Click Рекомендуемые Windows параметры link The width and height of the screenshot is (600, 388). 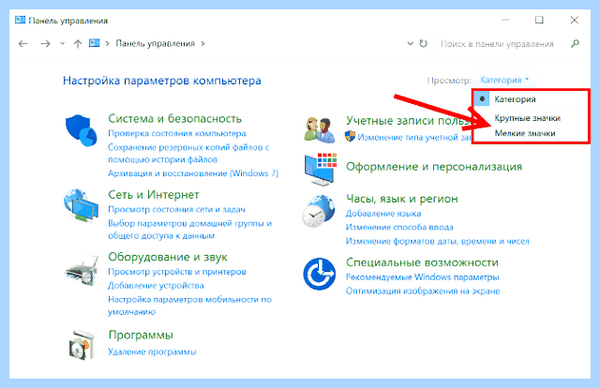coord(422,277)
